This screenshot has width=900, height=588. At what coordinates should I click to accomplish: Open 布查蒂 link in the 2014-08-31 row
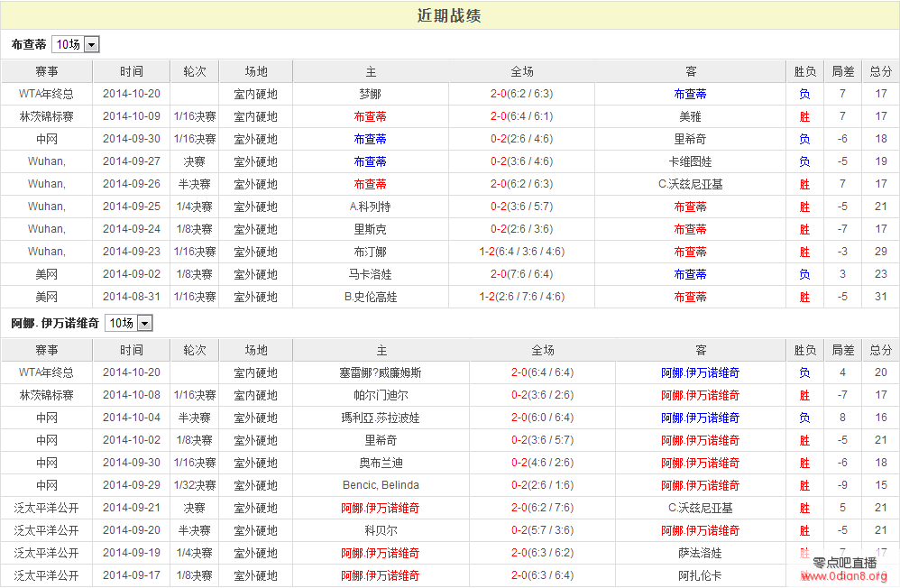pyautogui.click(x=691, y=297)
